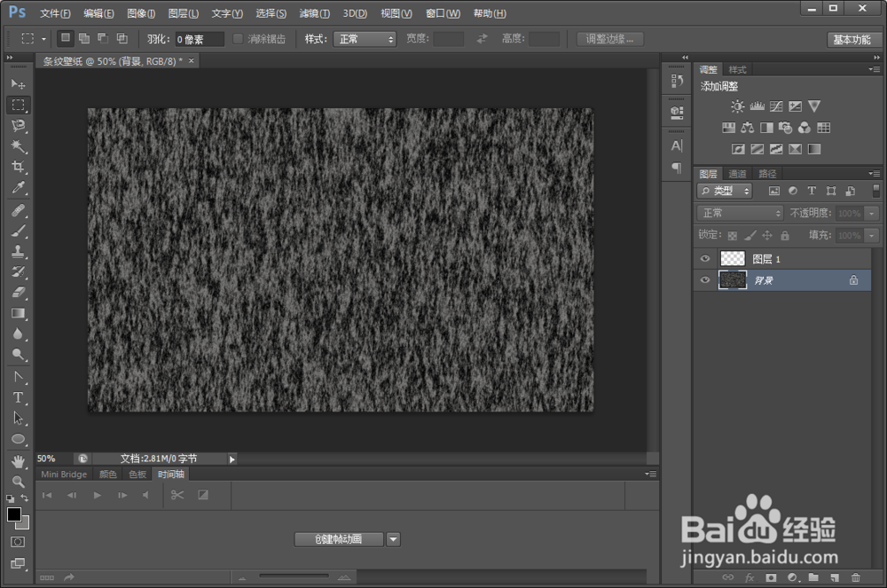Play the timeline animation
The image size is (887, 588).
point(98,495)
